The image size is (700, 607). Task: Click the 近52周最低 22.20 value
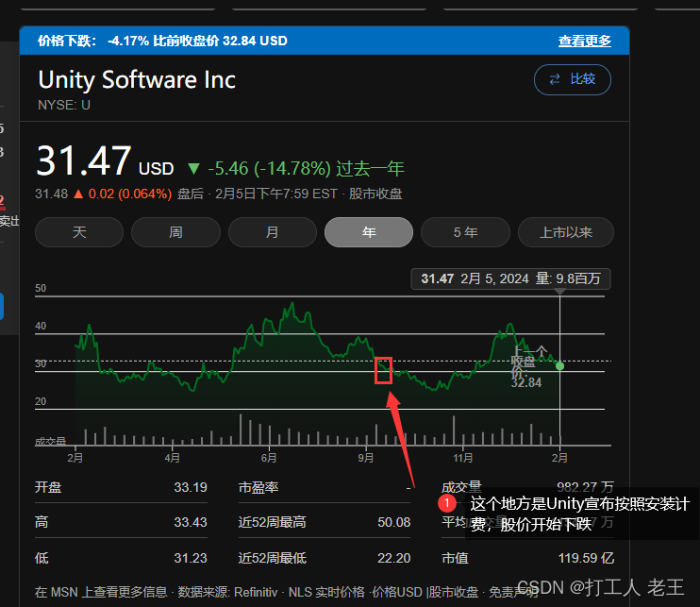coord(393,558)
